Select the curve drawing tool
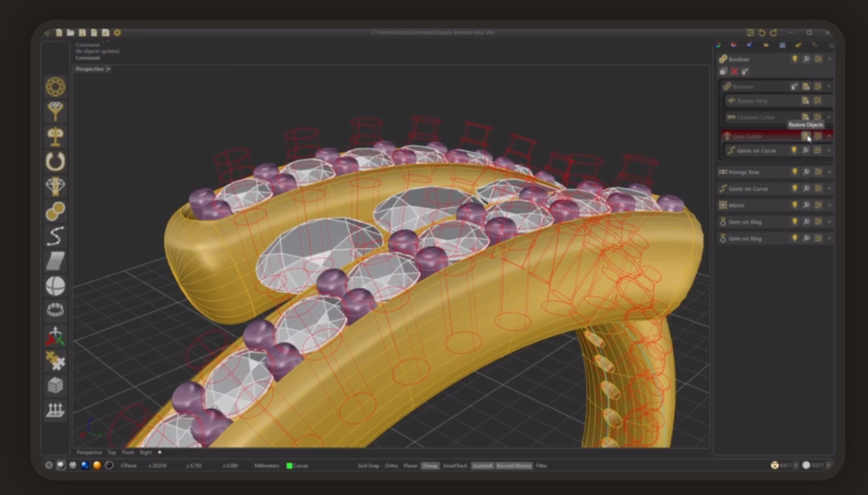 tap(56, 236)
